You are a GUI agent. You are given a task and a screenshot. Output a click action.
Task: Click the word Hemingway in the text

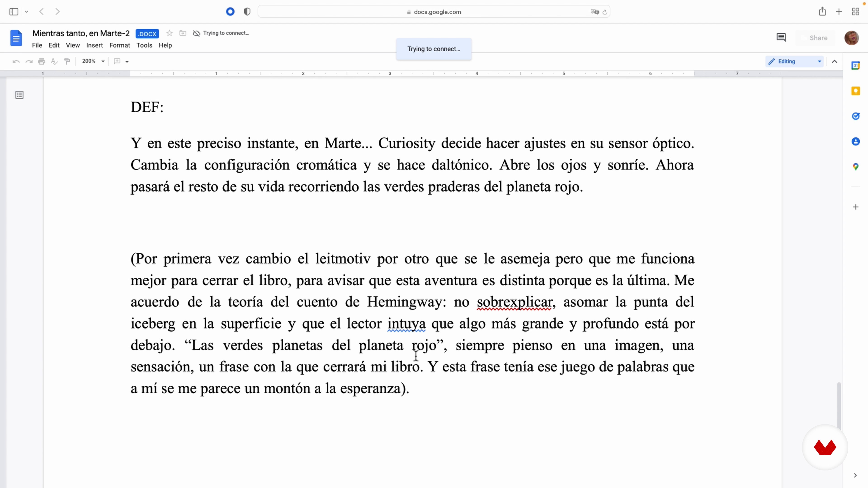tap(404, 302)
